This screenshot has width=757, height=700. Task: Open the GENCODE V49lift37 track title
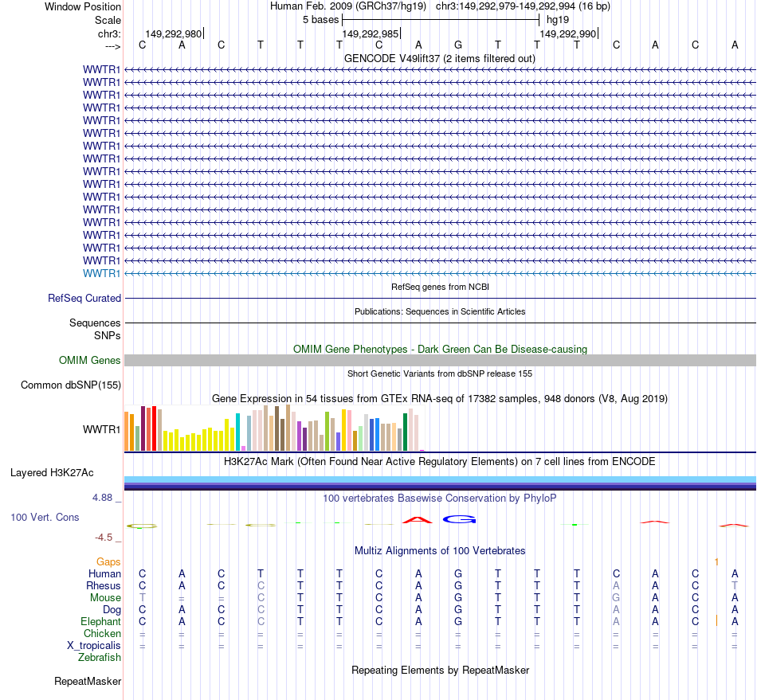440,58
